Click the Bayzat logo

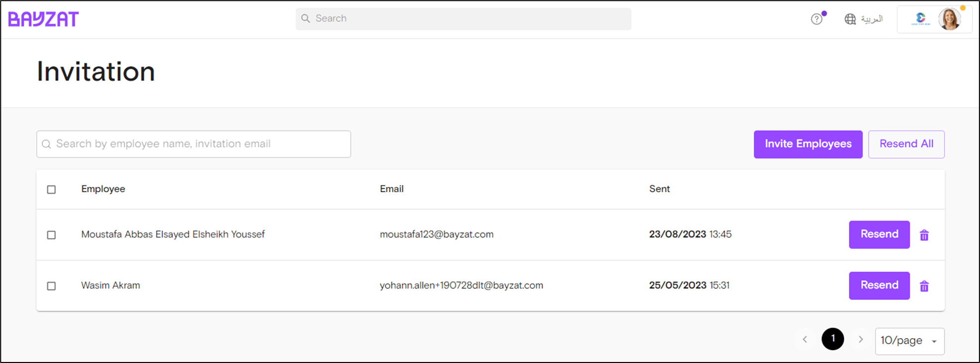(43, 18)
